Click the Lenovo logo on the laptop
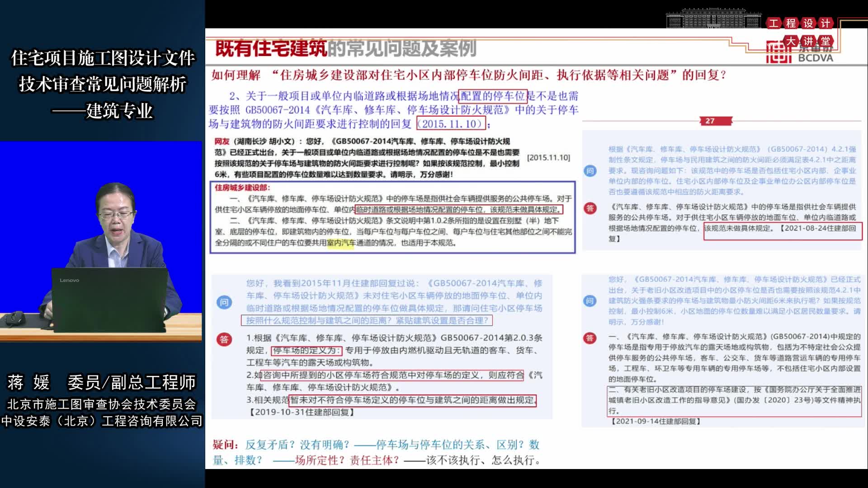 coord(69,281)
